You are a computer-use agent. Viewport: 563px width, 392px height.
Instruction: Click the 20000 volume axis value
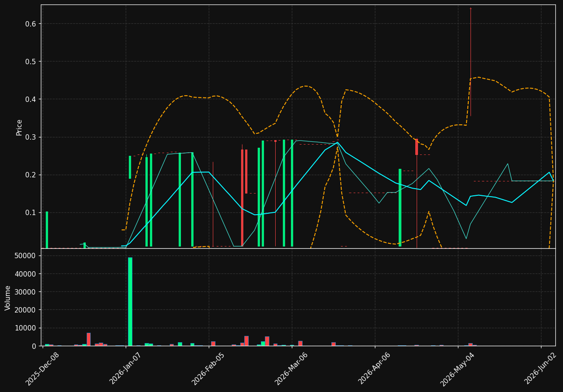(26, 310)
